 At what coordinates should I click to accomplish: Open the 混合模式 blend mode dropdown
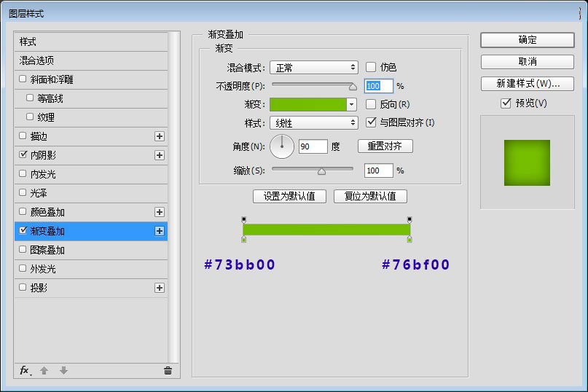[313, 68]
